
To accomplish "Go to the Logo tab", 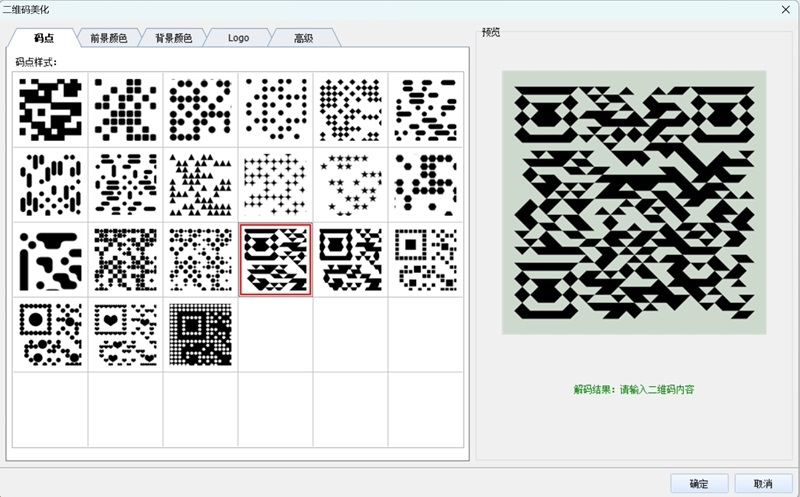I will (238, 38).
